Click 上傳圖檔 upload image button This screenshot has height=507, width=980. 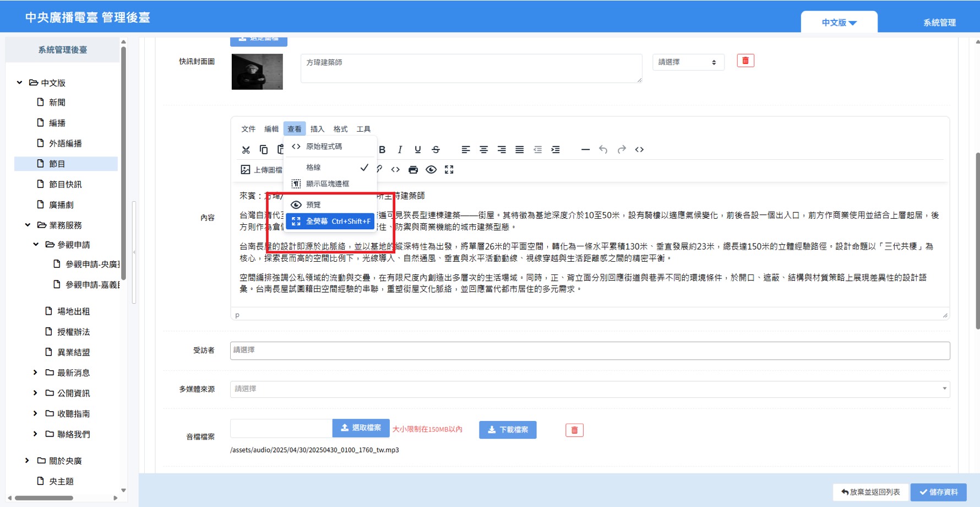pyautogui.click(x=262, y=170)
